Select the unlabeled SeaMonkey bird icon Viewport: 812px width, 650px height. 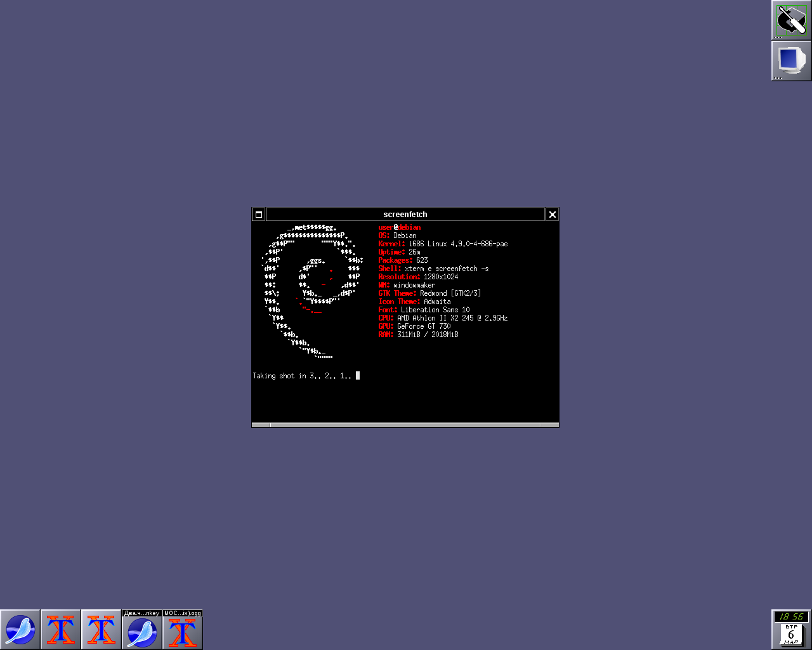[20, 630]
